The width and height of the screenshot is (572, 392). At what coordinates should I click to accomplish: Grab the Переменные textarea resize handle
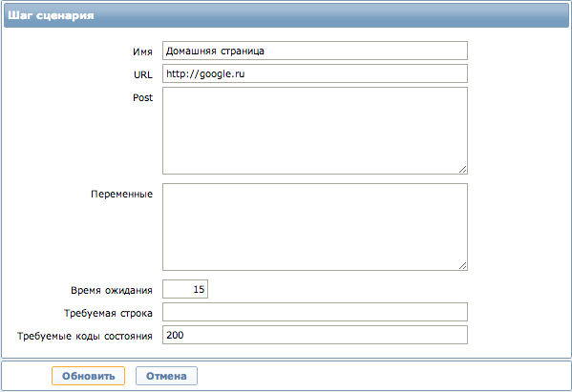pyautogui.click(x=462, y=266)
